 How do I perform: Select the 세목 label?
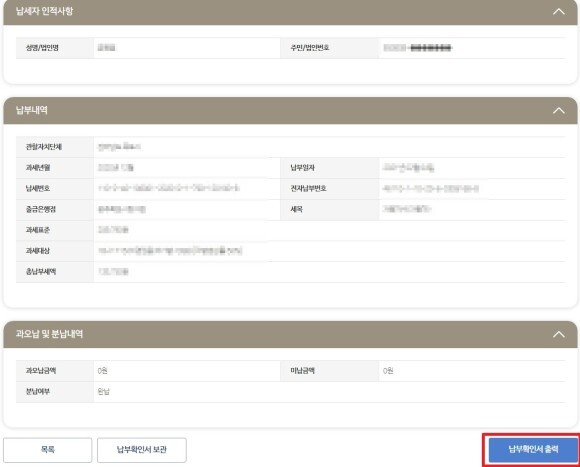click(296, 209)
